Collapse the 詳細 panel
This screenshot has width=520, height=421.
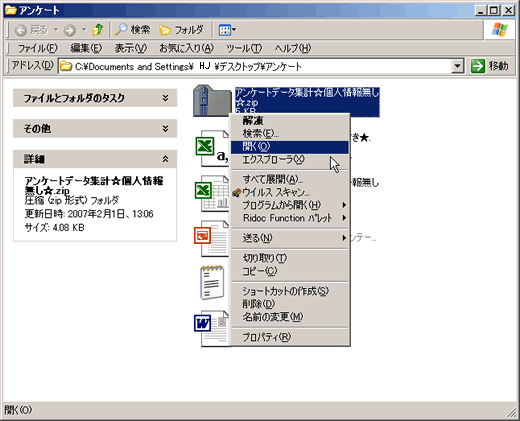pos(95,159)
